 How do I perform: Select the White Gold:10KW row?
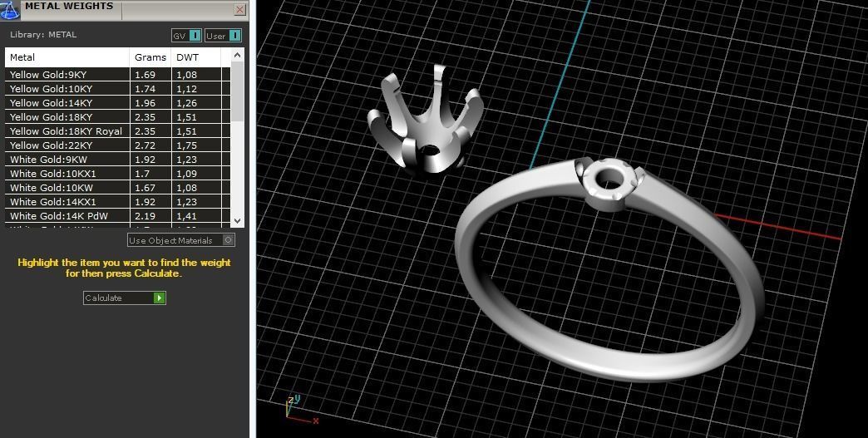tap(117, 188)
